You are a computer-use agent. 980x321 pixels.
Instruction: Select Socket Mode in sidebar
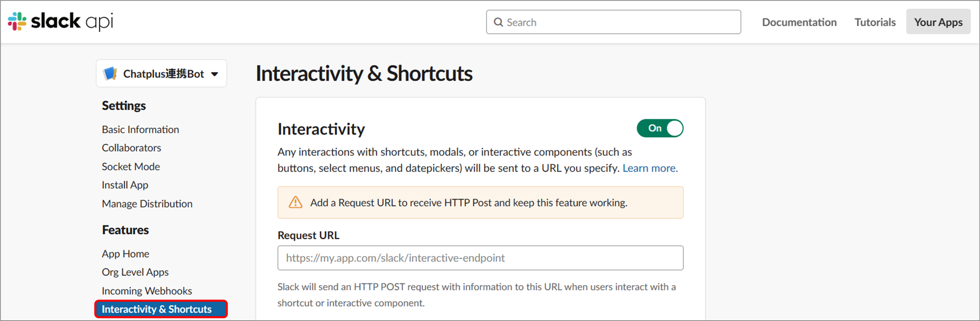131,166
